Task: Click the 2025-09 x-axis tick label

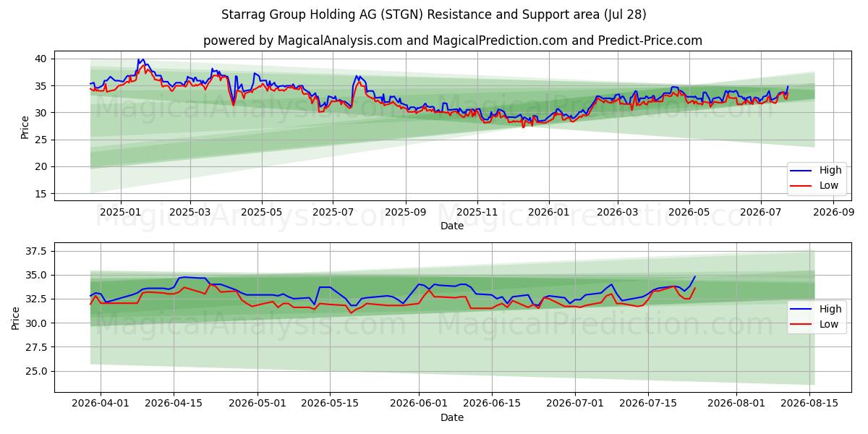Action: (x=405, y=213)
